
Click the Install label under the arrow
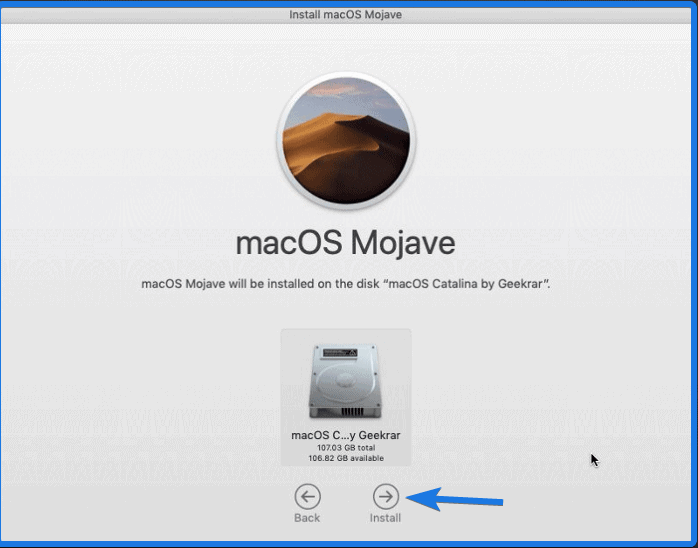(x=386, y=518)
